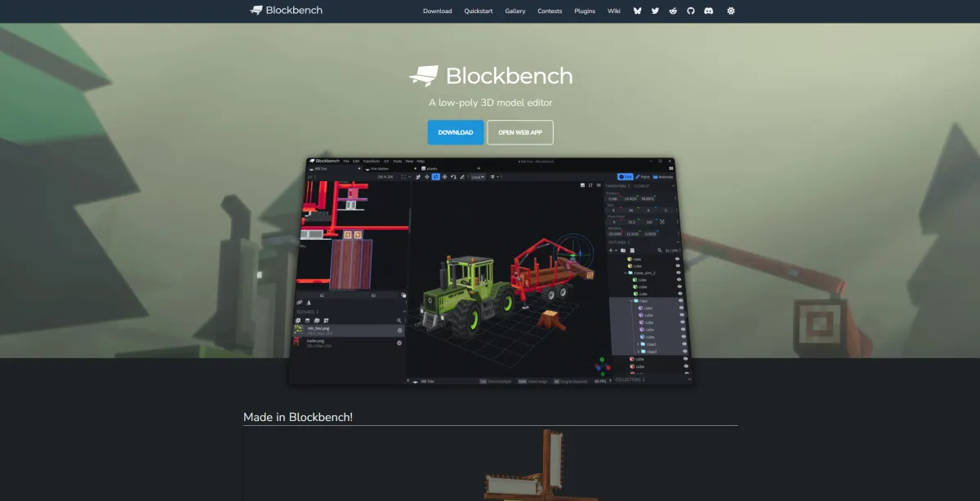Click the OPEN WEB APP button

click(x=520, y=132)
